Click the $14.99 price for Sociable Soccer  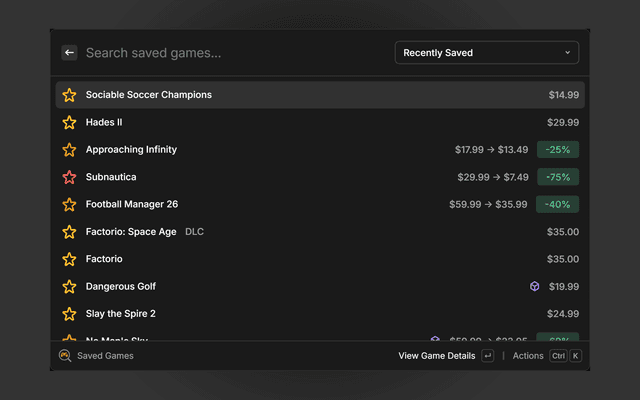click(564, 95)
